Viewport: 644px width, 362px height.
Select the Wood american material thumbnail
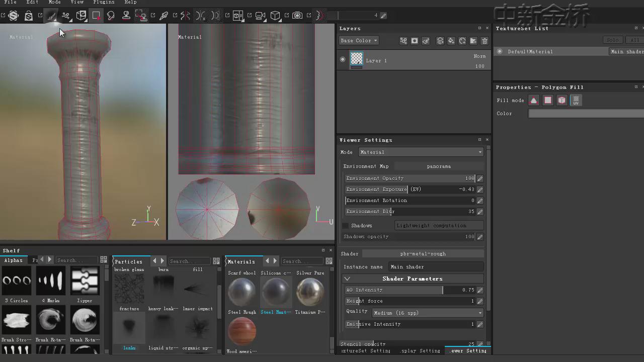242,332
